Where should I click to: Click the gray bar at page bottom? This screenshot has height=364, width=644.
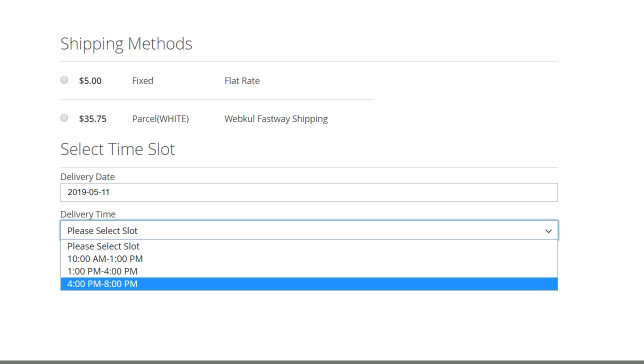(x=322, y=361)
